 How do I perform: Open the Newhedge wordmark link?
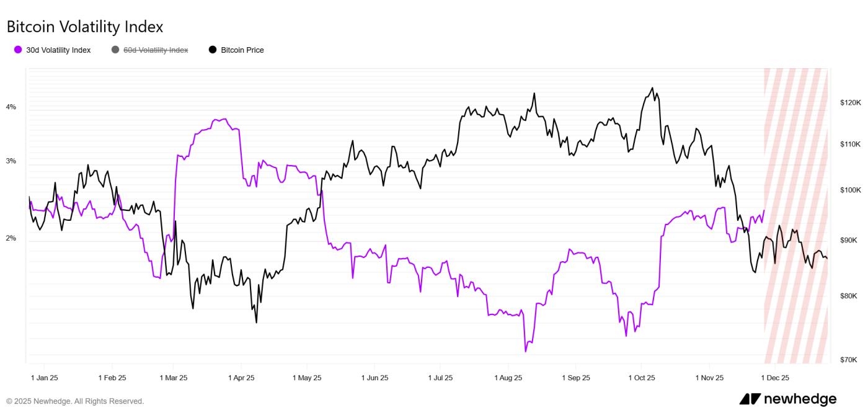(800, 399)
